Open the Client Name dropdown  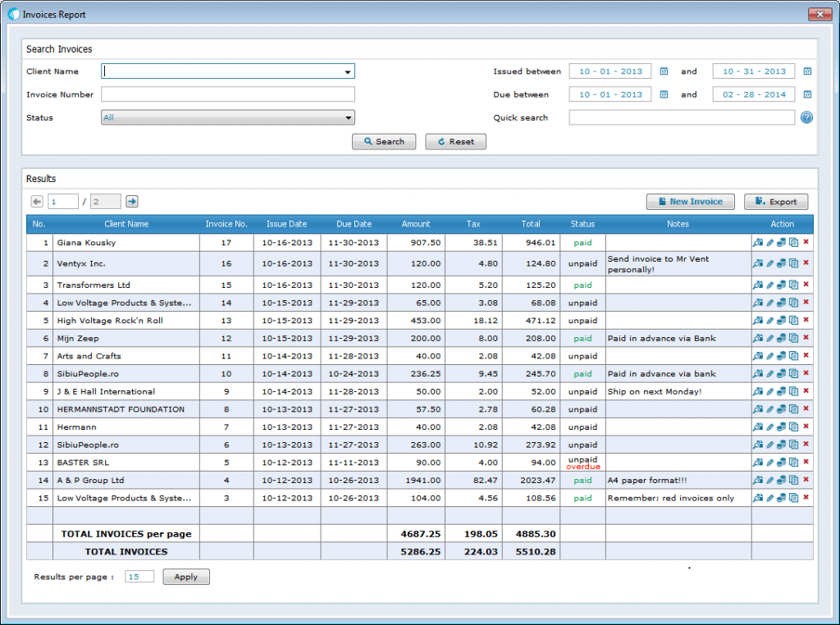tap(349, 71)
